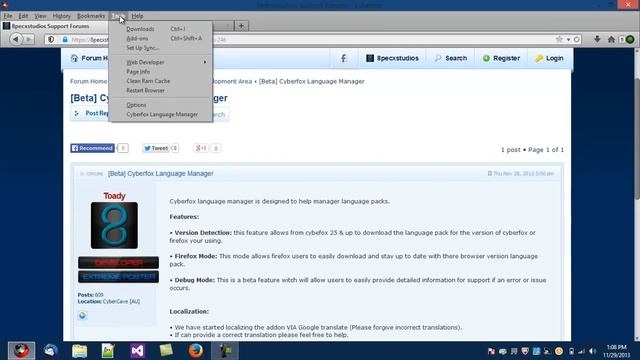Viewport: 640px width, 360px height.
Task: Select Downloads in the Tools menu
Action: pyautogui.click(x=161, y=29)
